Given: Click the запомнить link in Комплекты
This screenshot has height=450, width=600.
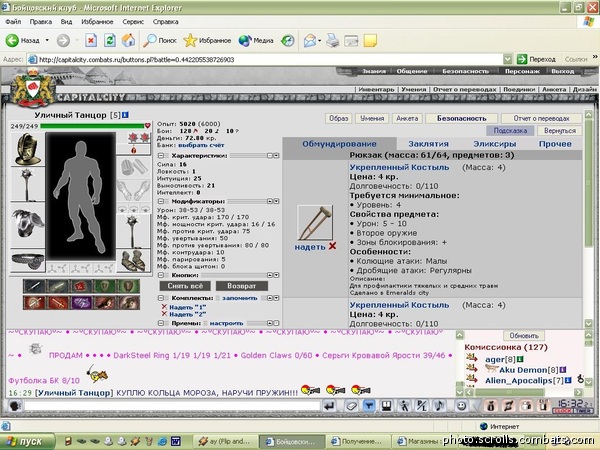Looking at the screenshot, I should 240,298.
